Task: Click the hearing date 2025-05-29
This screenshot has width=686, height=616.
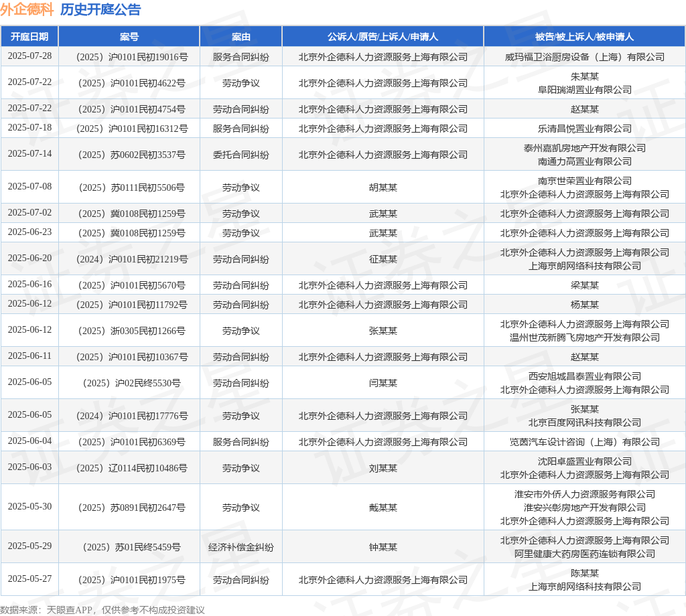Action: tap(29, 546)
